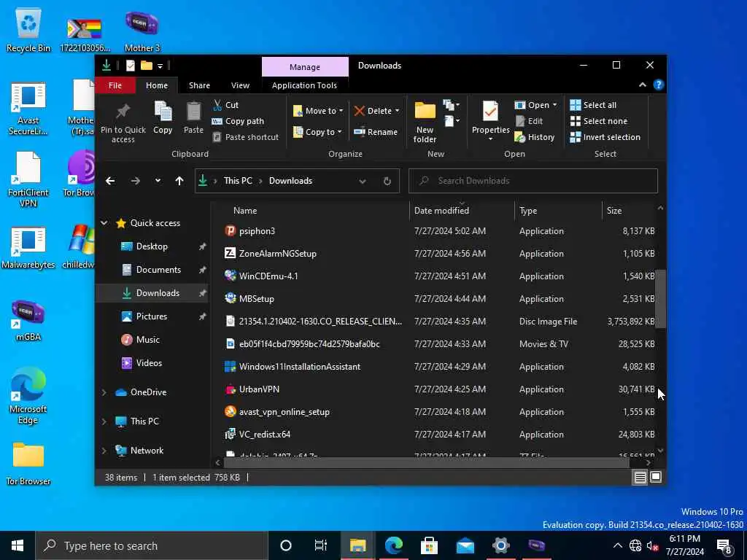Screen dimensions: 747x560
Task: Switch to the View ribbon tab
Action: click(x=240, y=85)
